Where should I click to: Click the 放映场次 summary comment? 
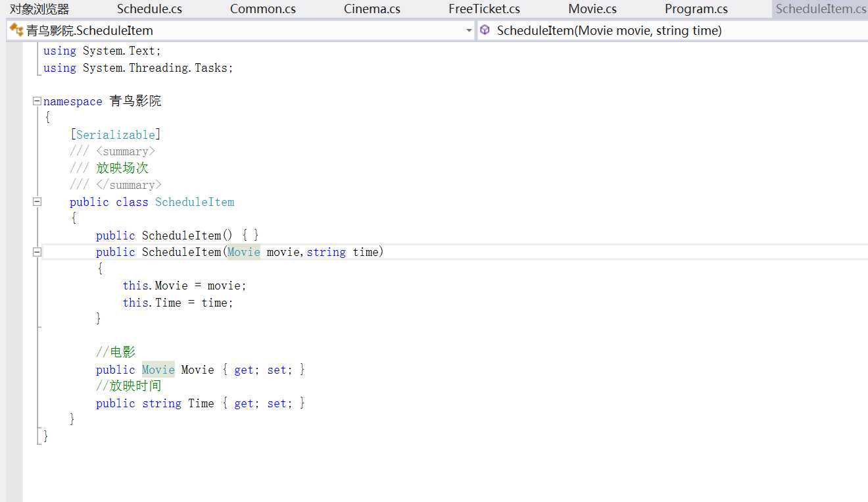(x=122, y=168)
